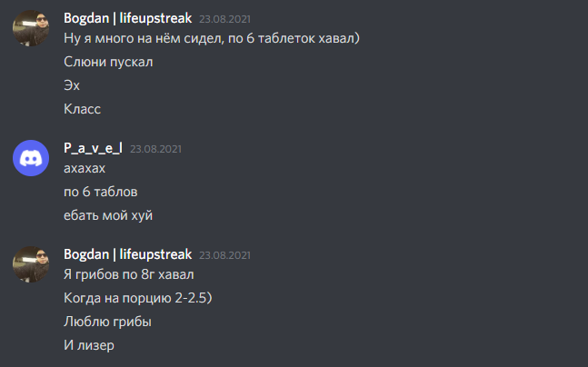Click the last message from P_a_v_e_l
This screenshot has width=588, height=367.
click(x=108, y=215)
